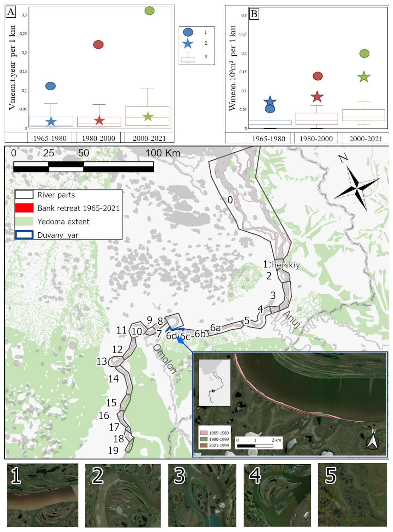
Task: Click the small locator map in inset
Action: (214, 383)
